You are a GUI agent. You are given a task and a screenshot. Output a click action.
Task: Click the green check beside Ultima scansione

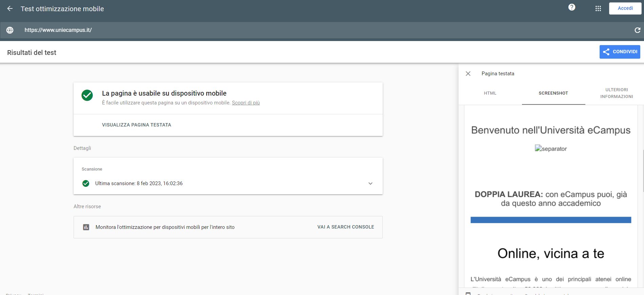(x=86, y=183)
